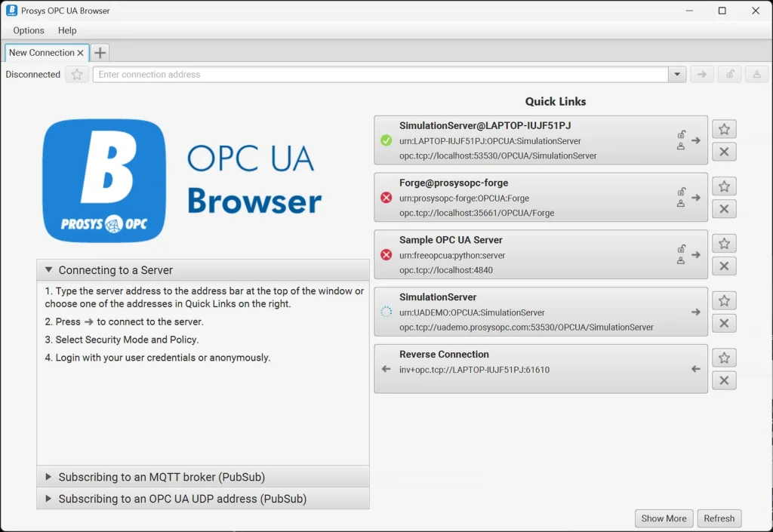Remove the Sample OPC UA Server quick link
Screen dimensions: 773x532
tap(723, 266)
